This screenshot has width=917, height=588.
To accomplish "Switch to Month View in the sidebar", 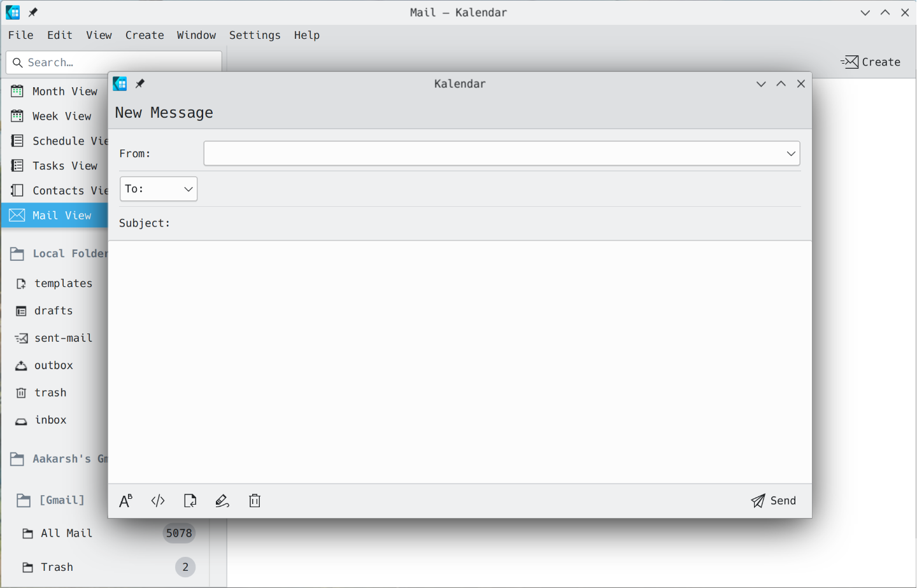I will click(x=64, y=91).
